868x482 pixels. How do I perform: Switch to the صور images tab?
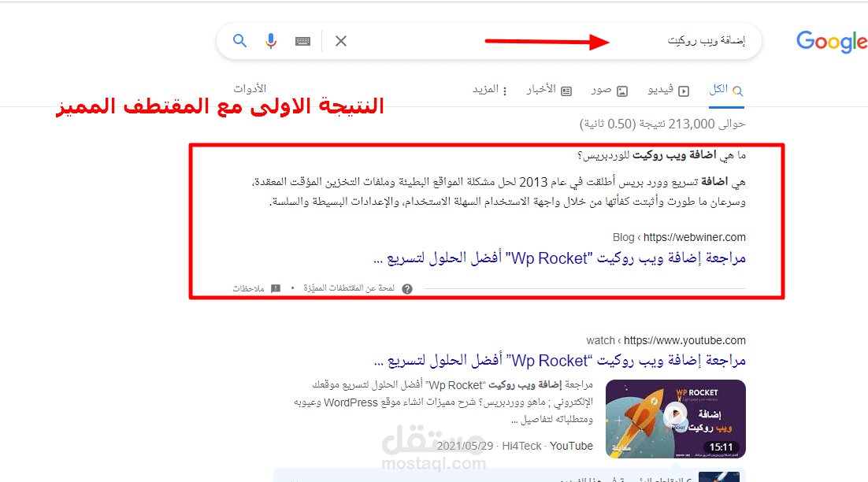tap(609, 91)
